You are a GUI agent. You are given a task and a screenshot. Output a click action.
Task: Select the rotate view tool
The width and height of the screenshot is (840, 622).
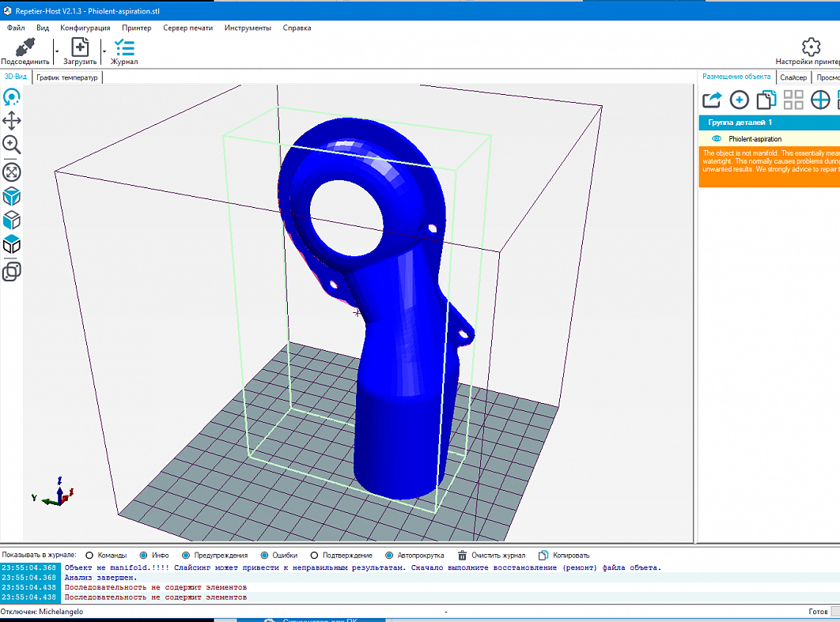[12, 98]
